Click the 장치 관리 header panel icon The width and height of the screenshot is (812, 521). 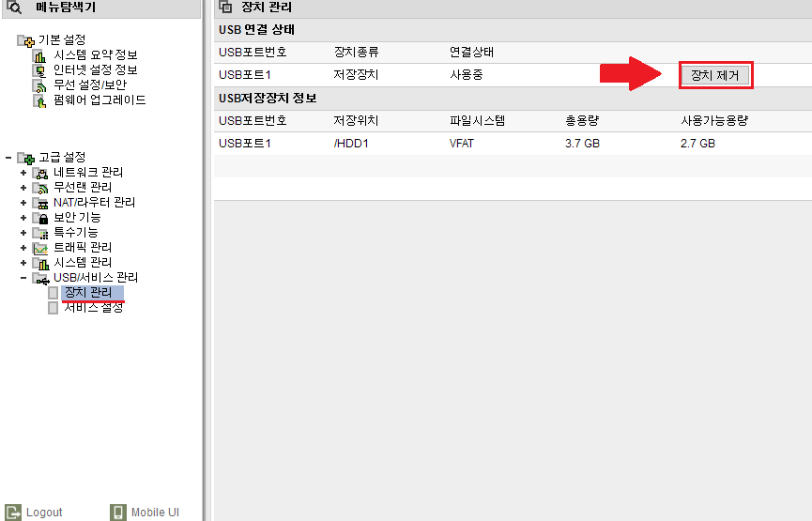[x=225, y=7]
